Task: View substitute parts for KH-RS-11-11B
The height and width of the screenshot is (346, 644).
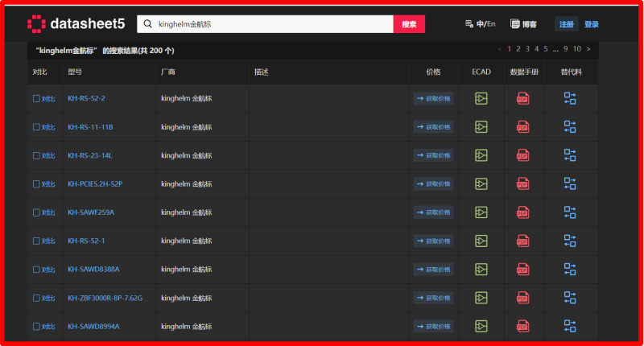Action: (570, 127)
